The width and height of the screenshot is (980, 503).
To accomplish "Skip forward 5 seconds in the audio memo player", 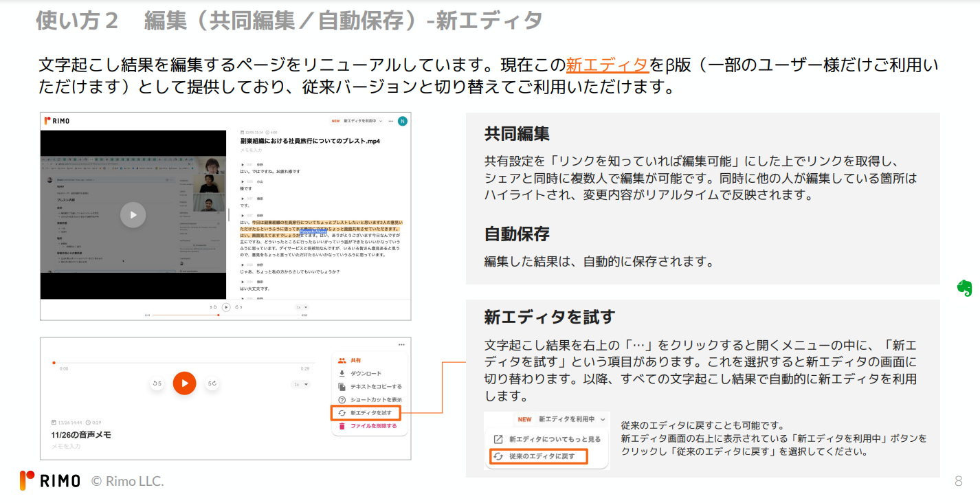I will [x=212, y=383].
